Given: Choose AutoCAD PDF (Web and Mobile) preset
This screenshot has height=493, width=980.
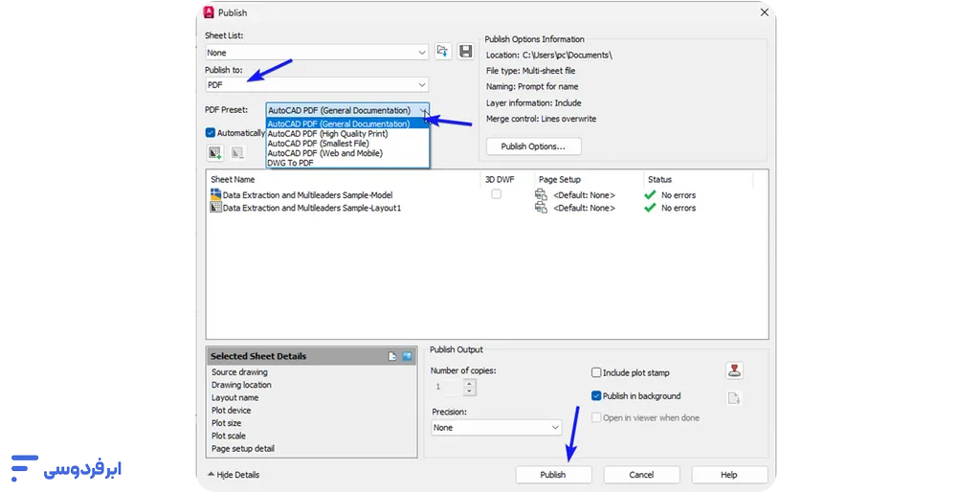Looking at the screenshot, I should [x=347, y=153].
